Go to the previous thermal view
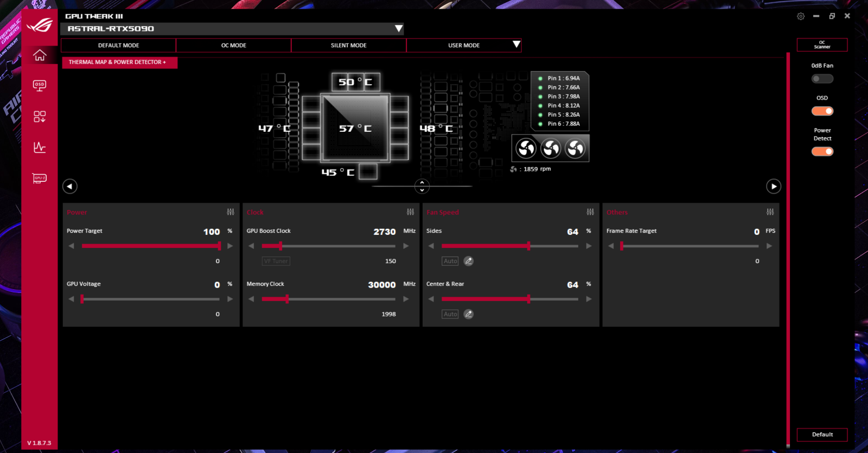 (x=70, y=186)
